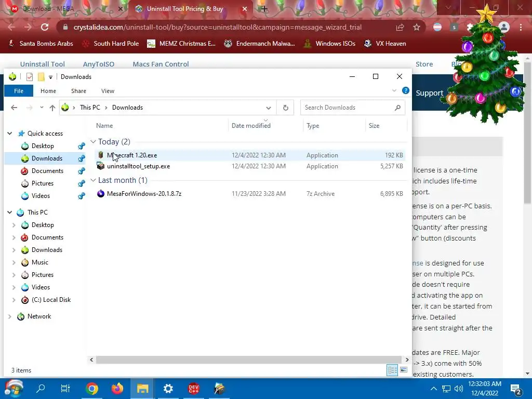Open Customize Quick Access Toolbar dropdown

tap(50, 77)
